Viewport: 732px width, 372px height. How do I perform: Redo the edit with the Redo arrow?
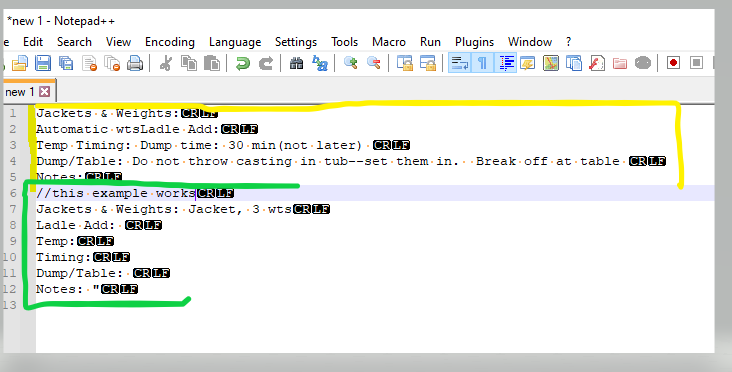[x=266, y=63]
